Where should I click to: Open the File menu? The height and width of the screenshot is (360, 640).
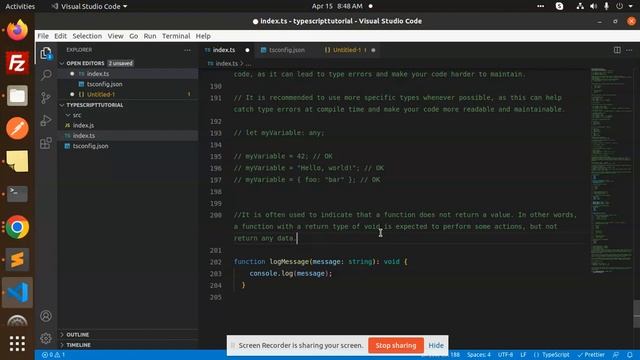click(43, 36)
